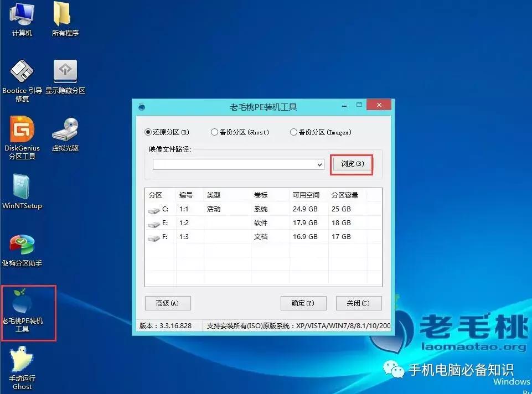Select the 备份分区(Imagex) radio option

pos(293,132)
